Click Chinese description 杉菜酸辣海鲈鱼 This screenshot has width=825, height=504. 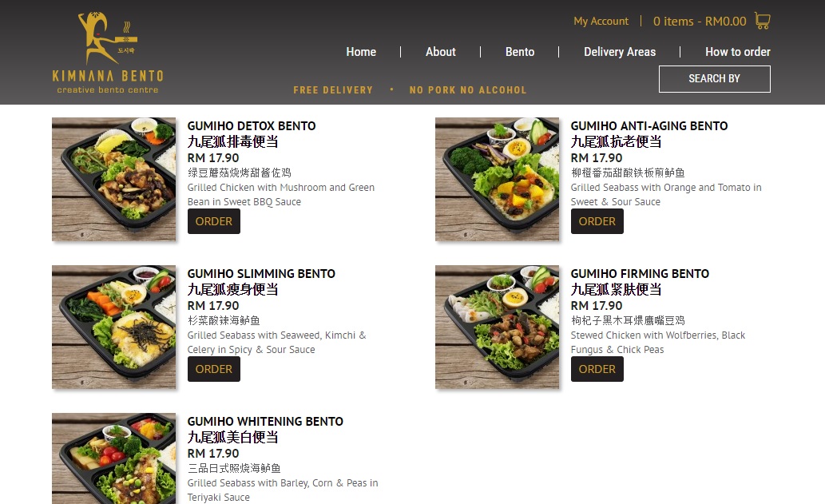click(x=224, y=320)
